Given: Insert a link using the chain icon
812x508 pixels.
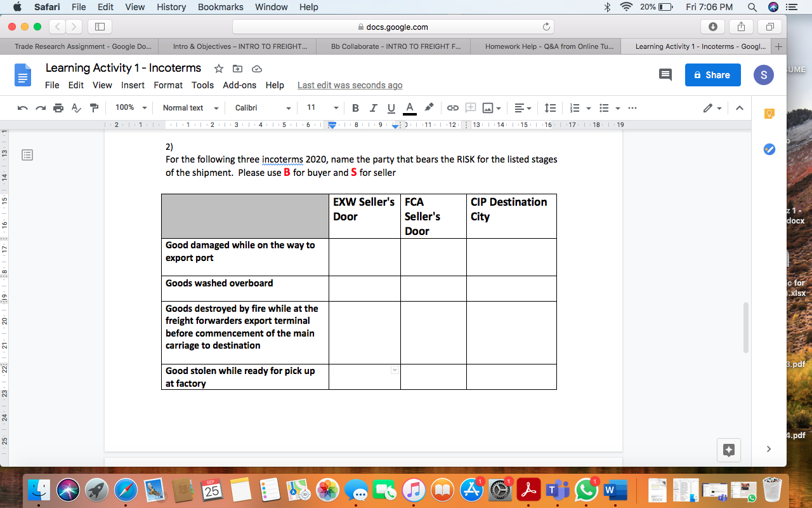Looking at the screenshot, I should [x=452, y=108].
